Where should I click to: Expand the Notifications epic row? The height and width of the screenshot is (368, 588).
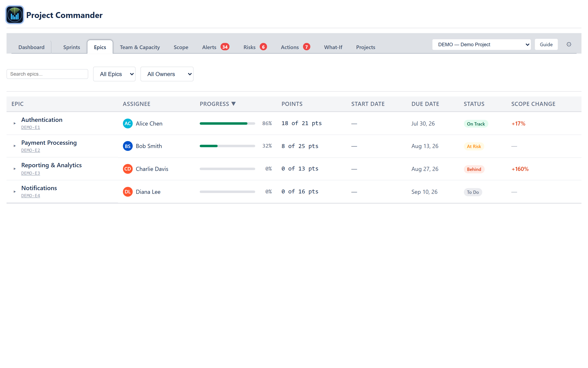14,192
